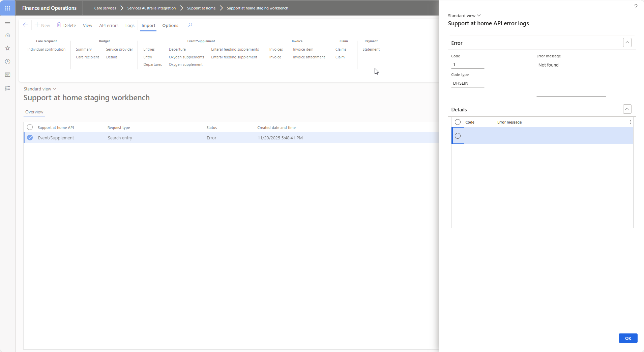Open Standard view dropdown in error logs pane
This screenshot has height=352, width=644.
[464, 16]
